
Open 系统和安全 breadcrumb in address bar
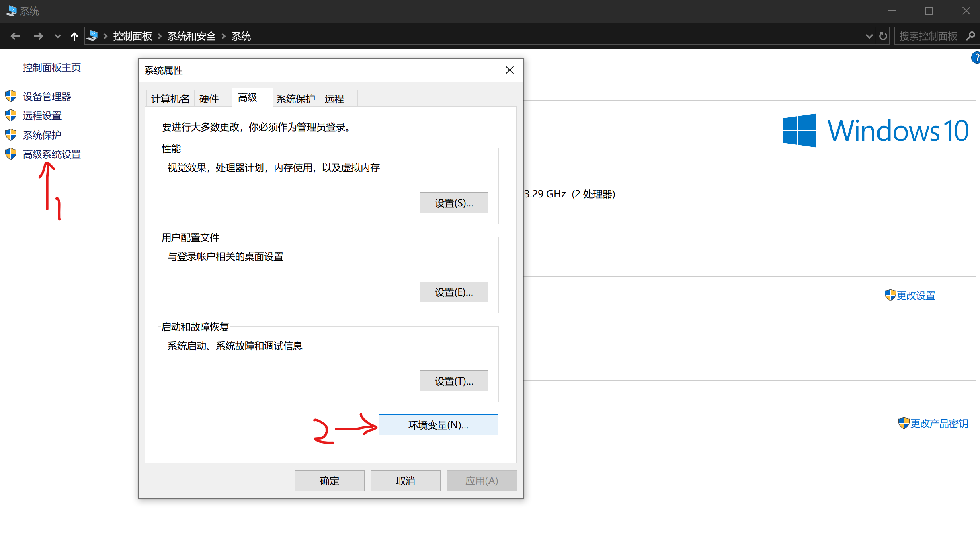(x=191, y=36)
